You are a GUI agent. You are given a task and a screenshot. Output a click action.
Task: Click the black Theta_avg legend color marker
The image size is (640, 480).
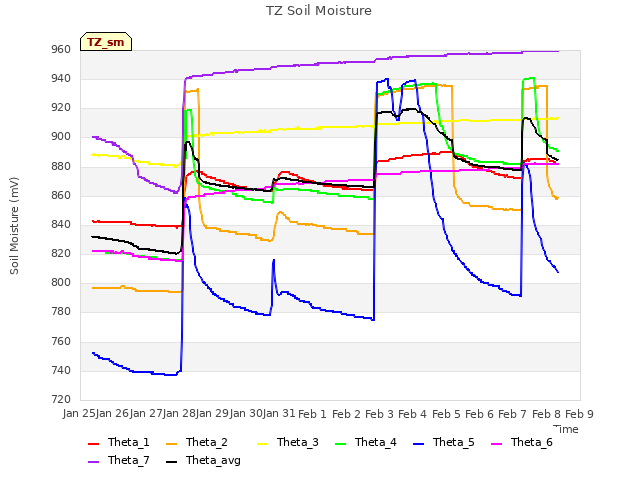(171, 462)
